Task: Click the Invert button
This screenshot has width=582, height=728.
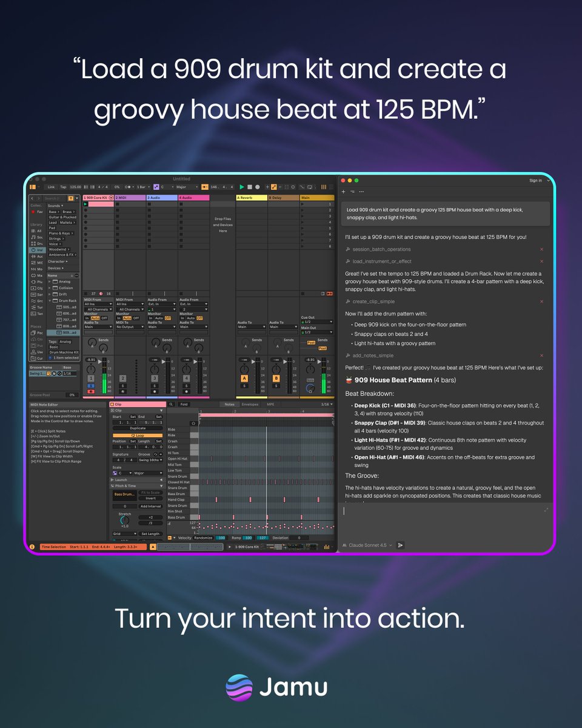Action: [x=151, y=498]
